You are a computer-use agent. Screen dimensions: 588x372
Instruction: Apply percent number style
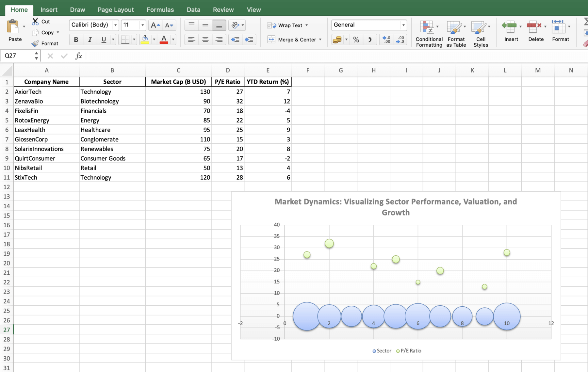point(356,40)
